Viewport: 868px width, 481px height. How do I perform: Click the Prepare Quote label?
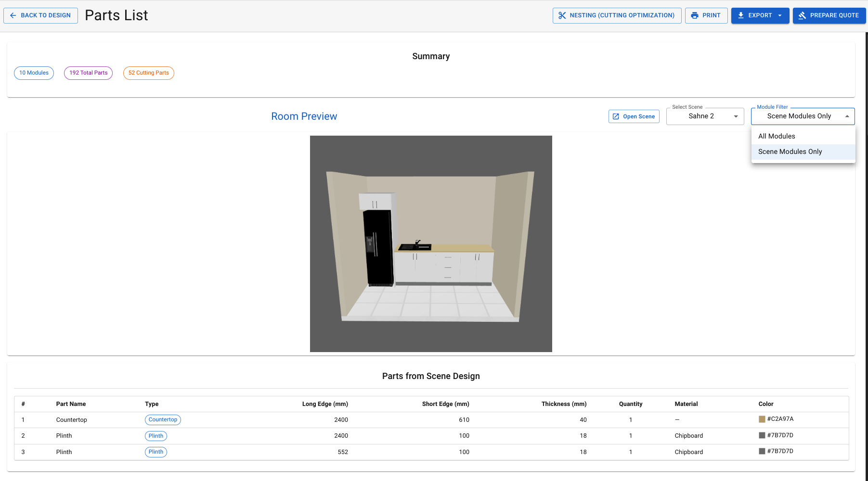pyautogui.click(x=834, y=15)
